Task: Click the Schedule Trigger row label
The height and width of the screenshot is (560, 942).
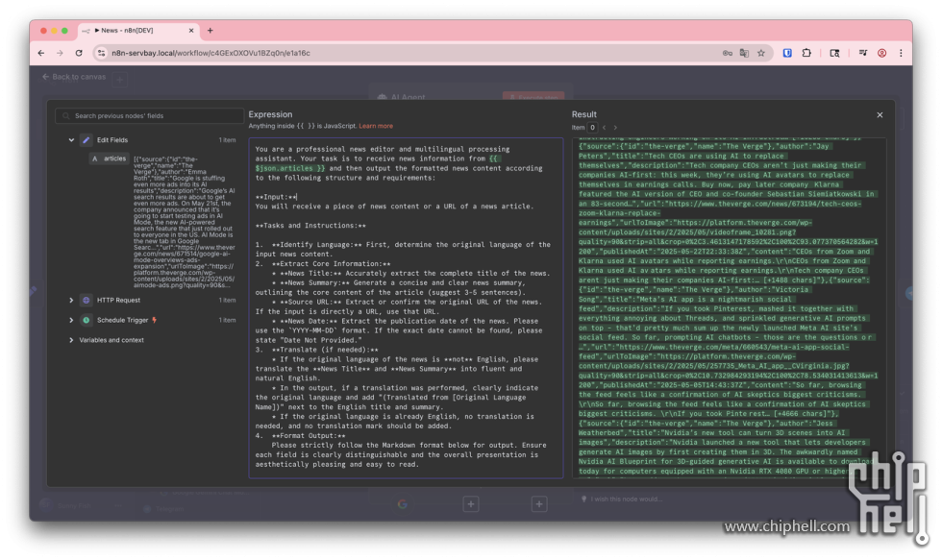Action: point(123,320)
